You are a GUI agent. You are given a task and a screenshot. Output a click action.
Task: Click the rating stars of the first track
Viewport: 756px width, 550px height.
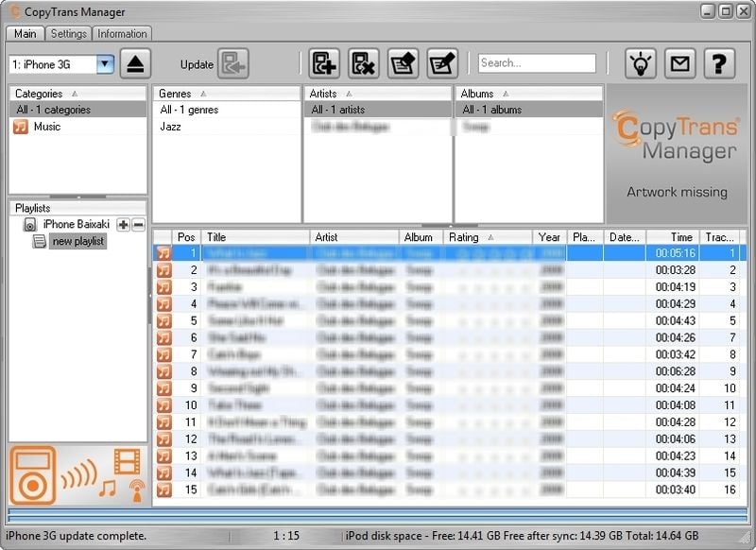494,253
